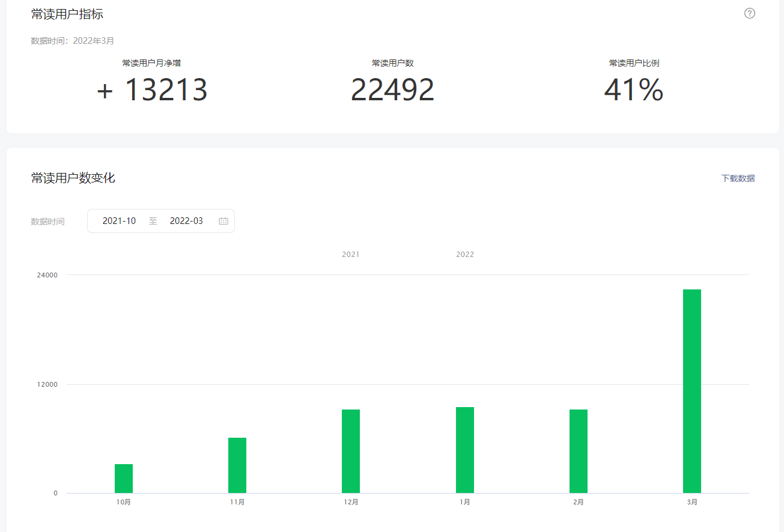The height and width of the screenshot is (532, 784).
Task: Click the 至 separator in the date range
Action: point(153,221)
